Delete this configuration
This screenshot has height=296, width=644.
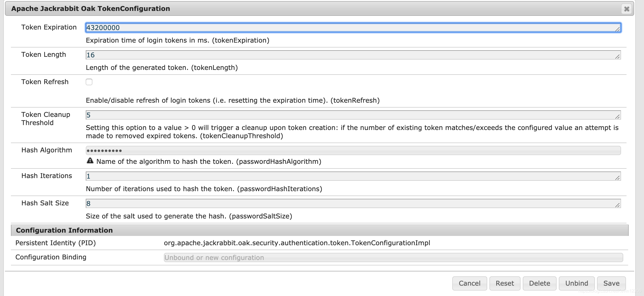coord(539,283)
